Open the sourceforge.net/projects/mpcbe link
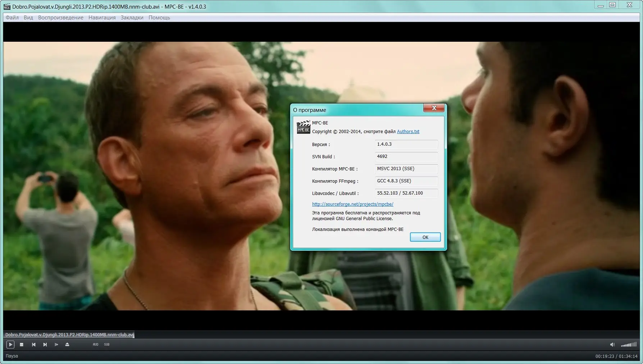Image resolution: width=643 pixels, height=364 pixels. click(353, 204)
